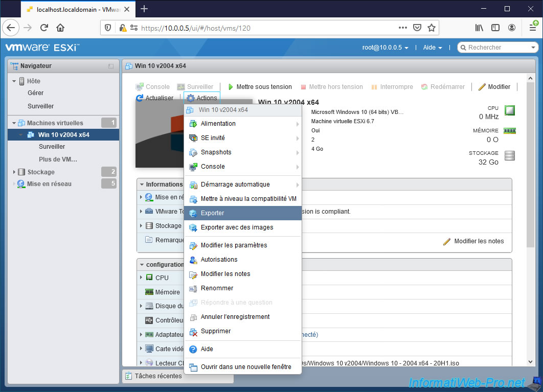
Task: Open a new browser tab
Action: [x=144, y=9]
